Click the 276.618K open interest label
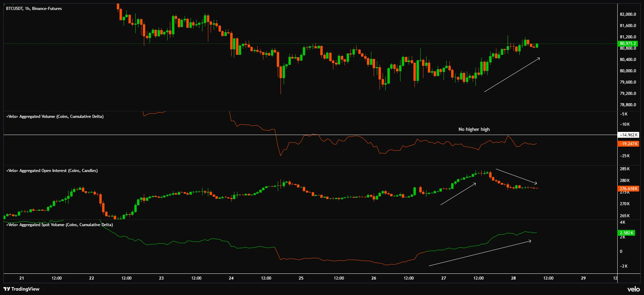The width and height of the screenshot is (644, 295). (x=628, y=189)
